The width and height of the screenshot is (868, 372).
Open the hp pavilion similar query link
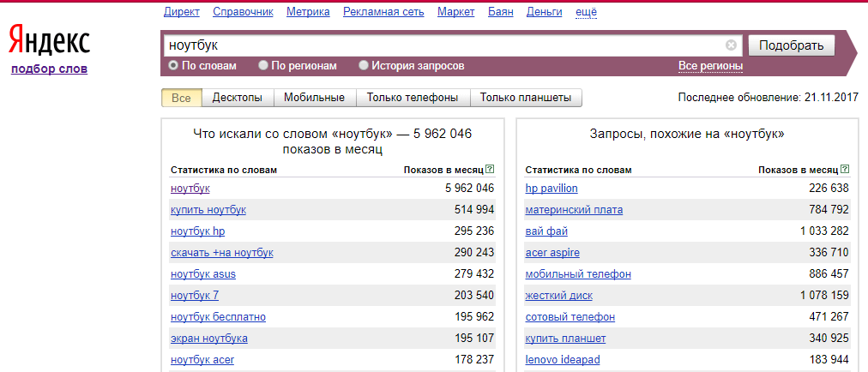[x=552, y=189]
